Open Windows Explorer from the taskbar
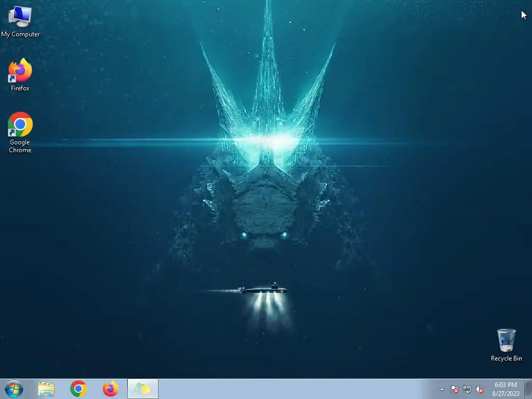The height and width of the screenshot is (399, 532). pos(46,389)
